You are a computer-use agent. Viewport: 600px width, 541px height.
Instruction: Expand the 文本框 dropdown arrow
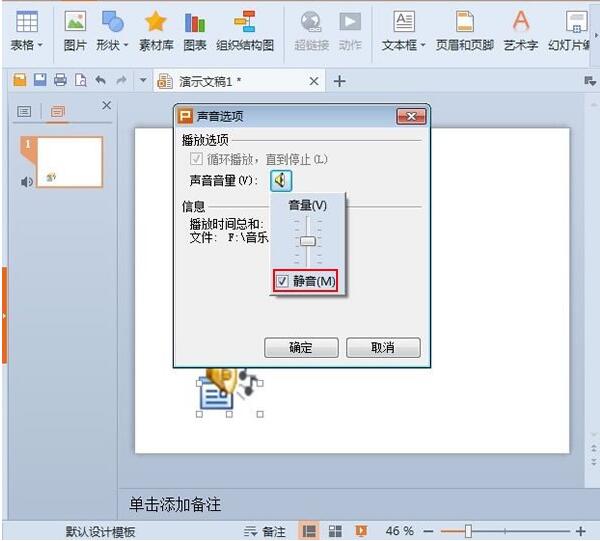423,45
